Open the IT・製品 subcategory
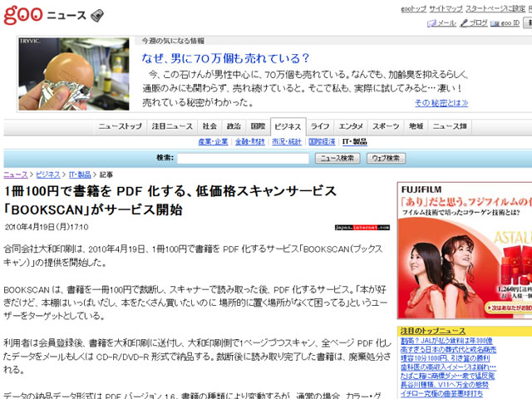This screenshot has width=532, height=399. (x=355, y=142)
